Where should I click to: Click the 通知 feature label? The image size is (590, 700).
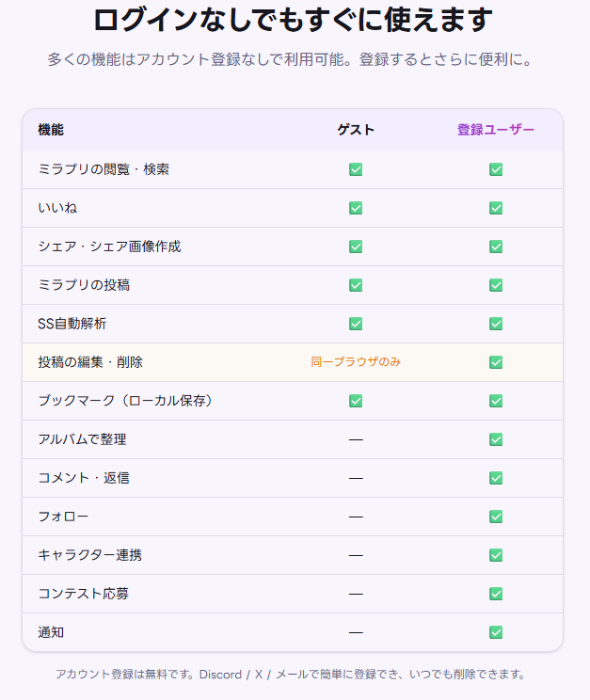[x=51, y=632]
